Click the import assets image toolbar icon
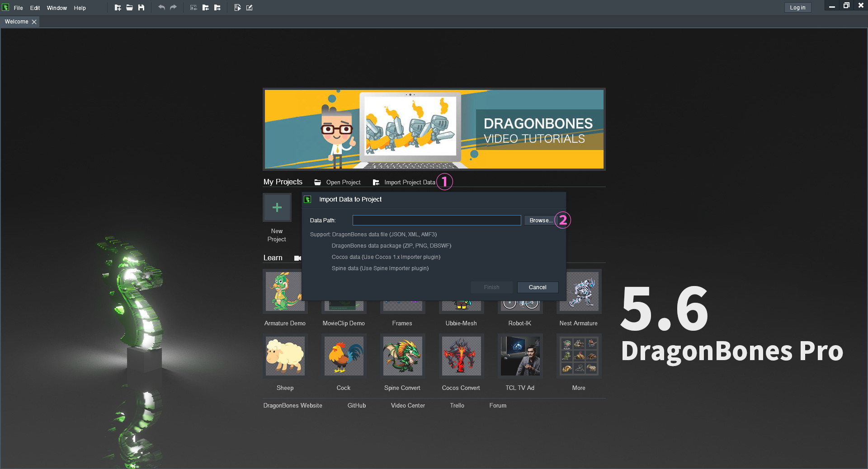 point(193,8)
